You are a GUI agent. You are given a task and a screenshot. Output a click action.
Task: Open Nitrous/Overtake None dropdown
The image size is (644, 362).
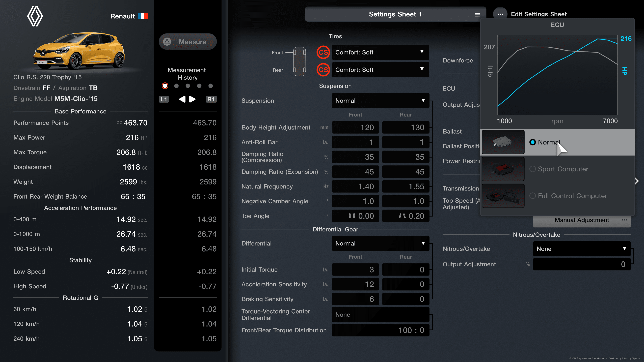point(581,249)
